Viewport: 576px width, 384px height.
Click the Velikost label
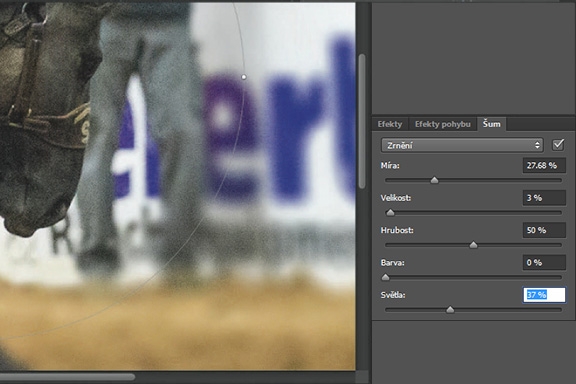pyautogui.click(x=396, y=198)
